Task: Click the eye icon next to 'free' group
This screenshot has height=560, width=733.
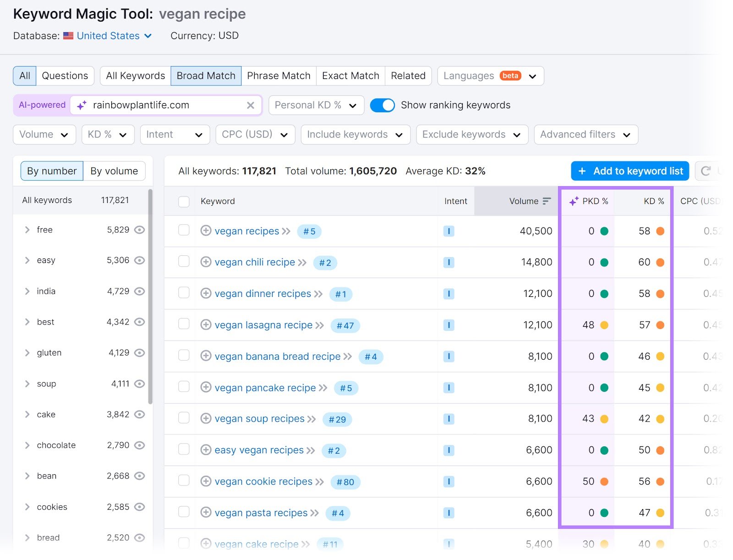Action: pyautogui.click(x=140, y=230)
